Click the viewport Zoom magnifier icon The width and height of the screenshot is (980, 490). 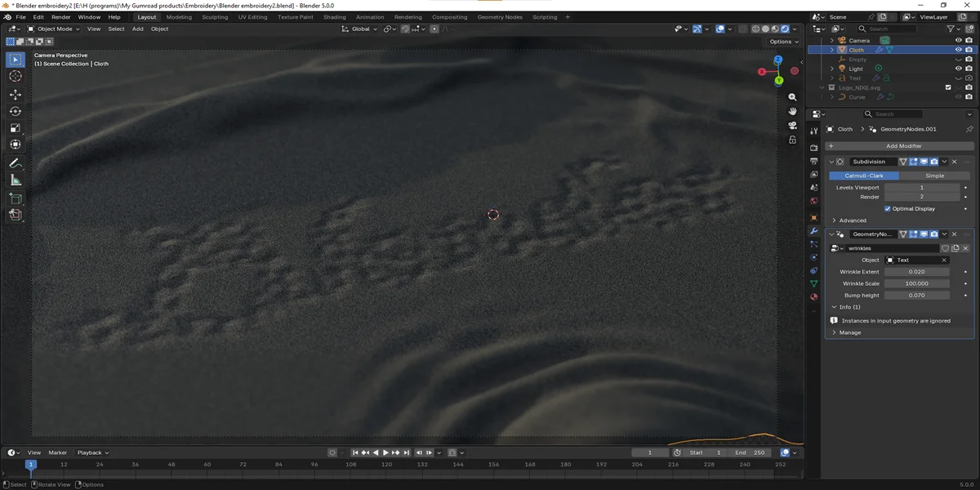pos(792,97)
